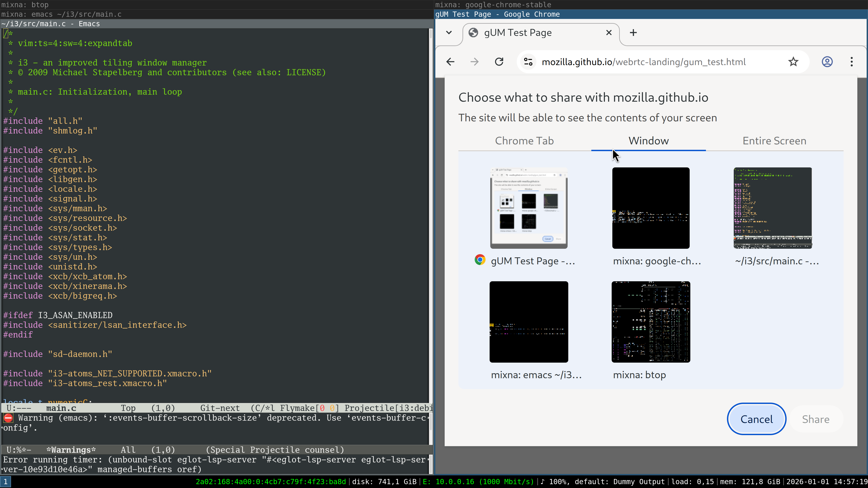Choose the mixna: btop window thumbnail

tap(651, 322)
